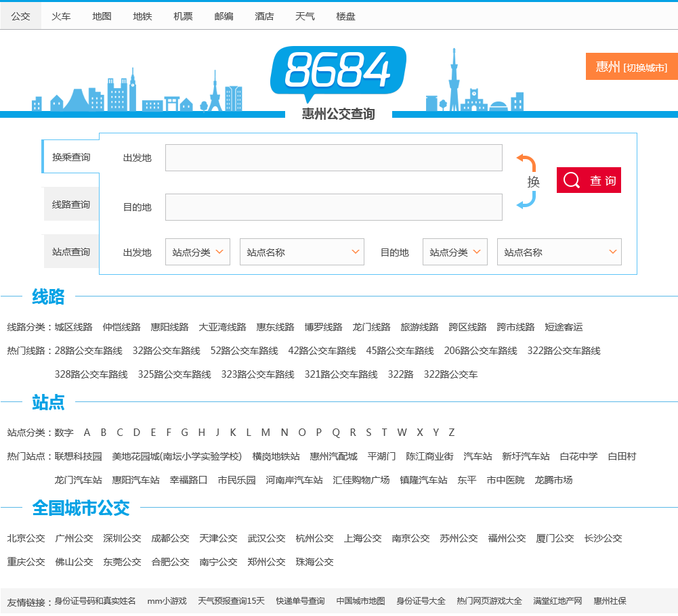
Task: Open 市中医院 station link
Action: pos(505,480)
